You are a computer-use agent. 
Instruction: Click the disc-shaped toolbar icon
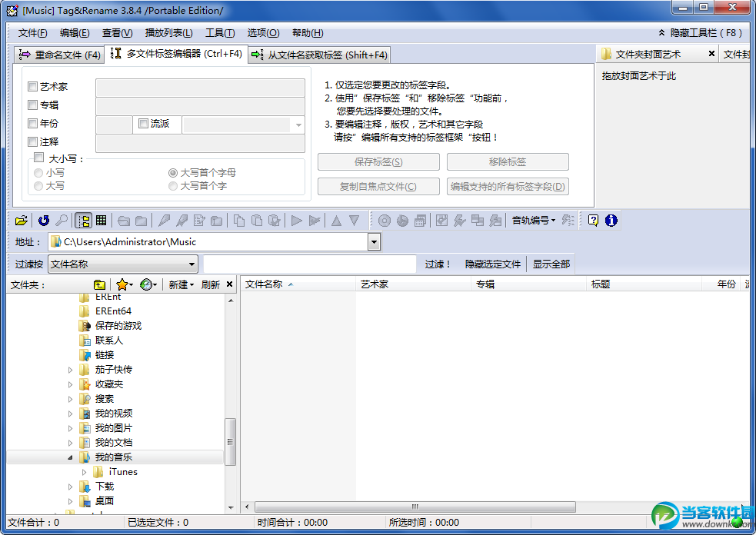point(385,221)
